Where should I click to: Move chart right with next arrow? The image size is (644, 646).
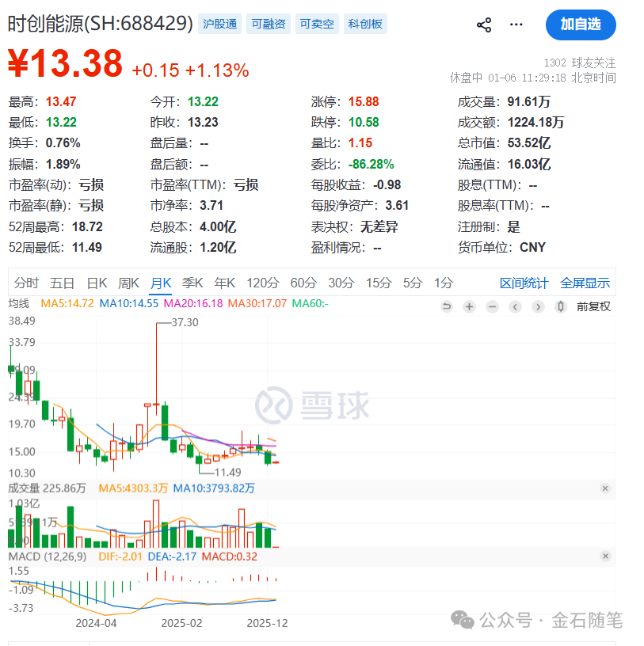[538, 306]
